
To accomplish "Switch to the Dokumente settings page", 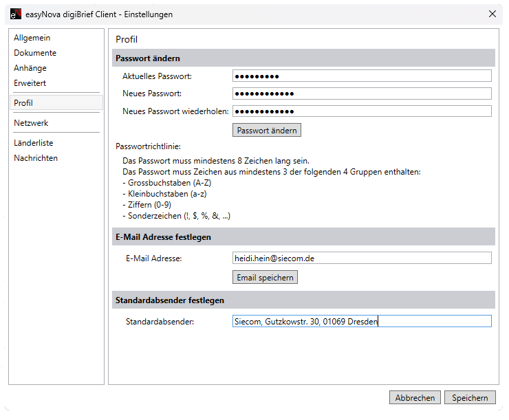I will (x=35, y=53).
